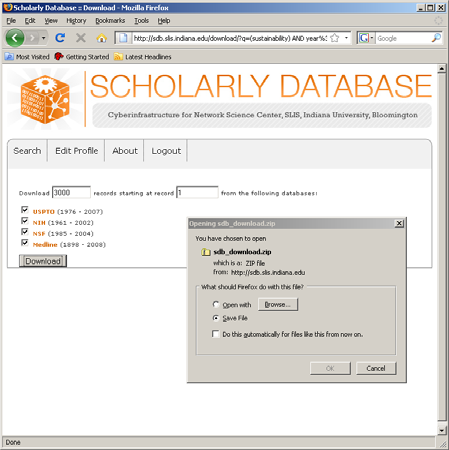Image resolution: width=449 pixels, height=450 pixels.
Task: Bookmark this page with the star icon
Action: coord(335,38)
